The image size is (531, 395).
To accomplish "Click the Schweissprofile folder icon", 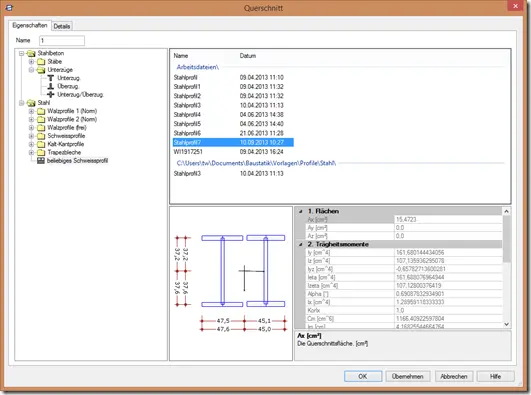I will point(41,136).
